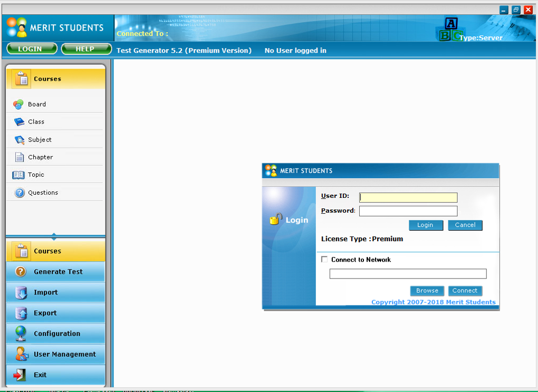
Task: Click the Exit door icon
Action: pos(19,375)
